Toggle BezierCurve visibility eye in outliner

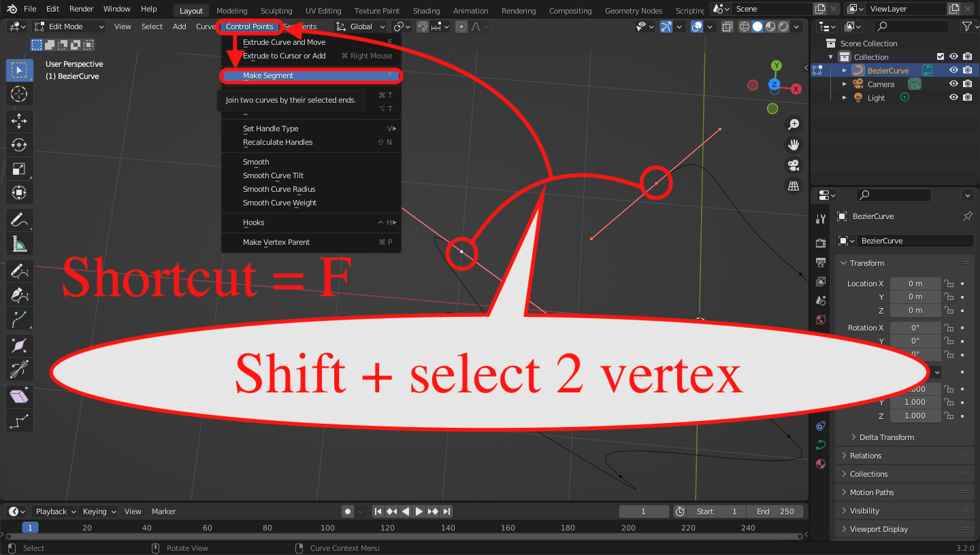953,70
